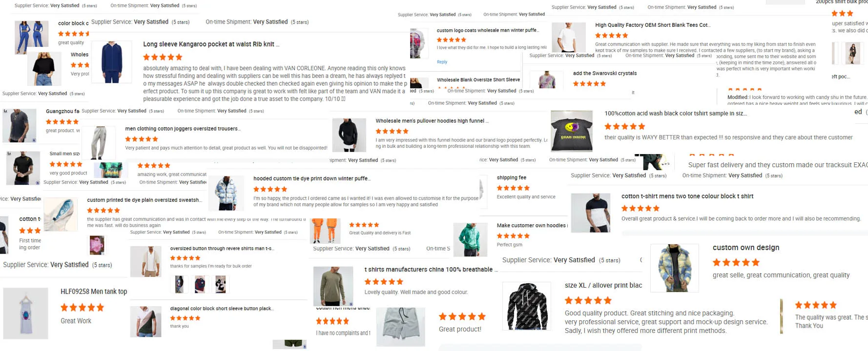
Task: Open the olive long sleeve shirt image
Action: 333,286
